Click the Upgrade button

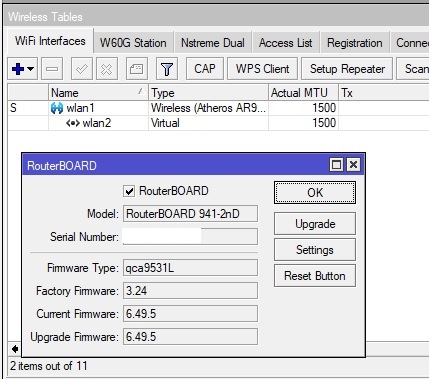pos(315,224)
